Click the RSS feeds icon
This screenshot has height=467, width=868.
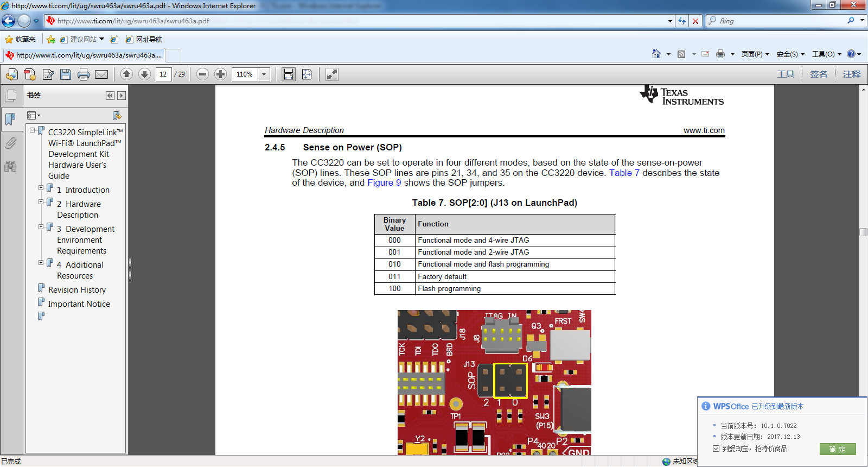(x=681, y=54)
